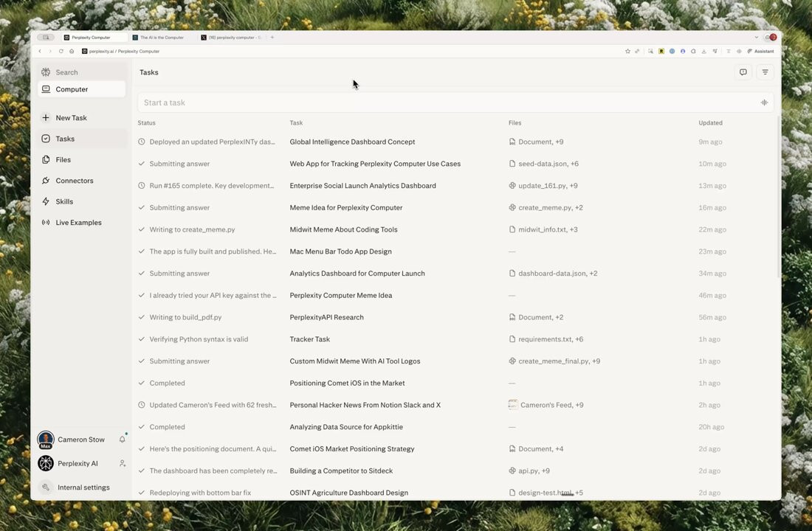Screen dimensions: 812x531
Task: Click the dashboard-data.json, +2 files entry
Action: (x=553, y=274)
